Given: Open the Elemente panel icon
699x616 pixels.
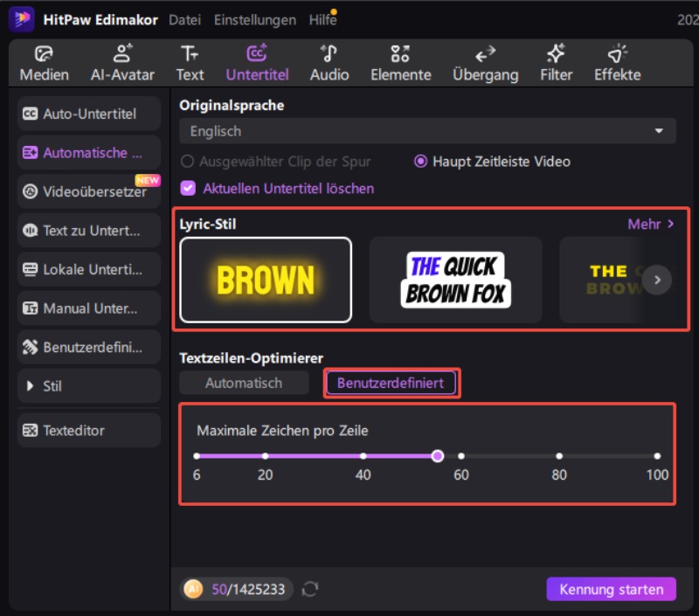Looking at the screenshot, I should tap(399, 54).
